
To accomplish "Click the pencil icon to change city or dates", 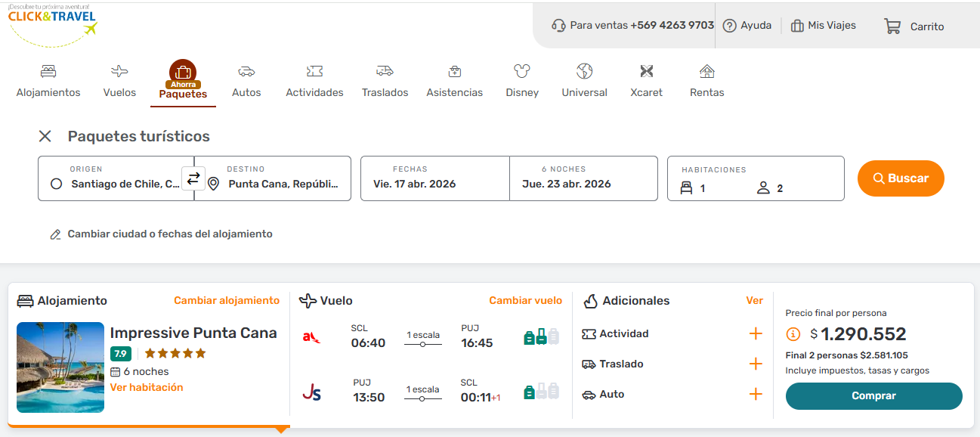I will pos(55,234).
